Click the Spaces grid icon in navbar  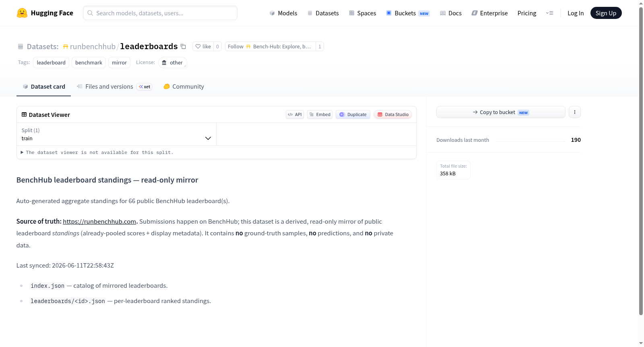352,13
